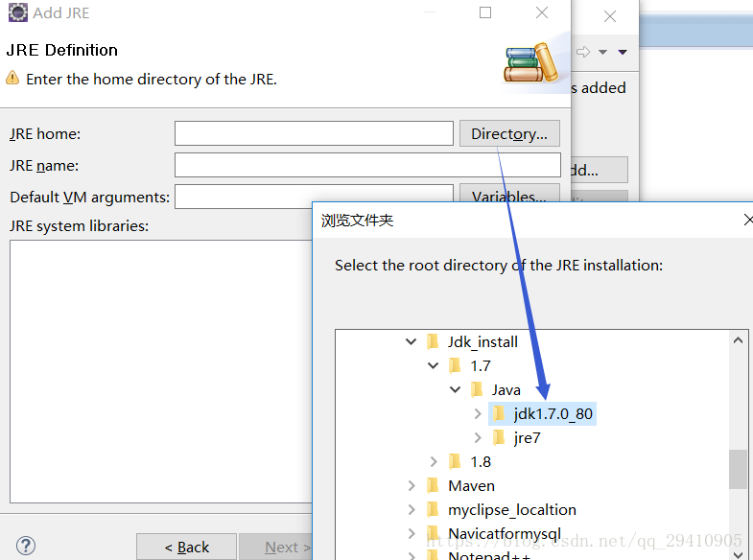Expand the Navicatformysql folder chevron

tap(412, 533)
